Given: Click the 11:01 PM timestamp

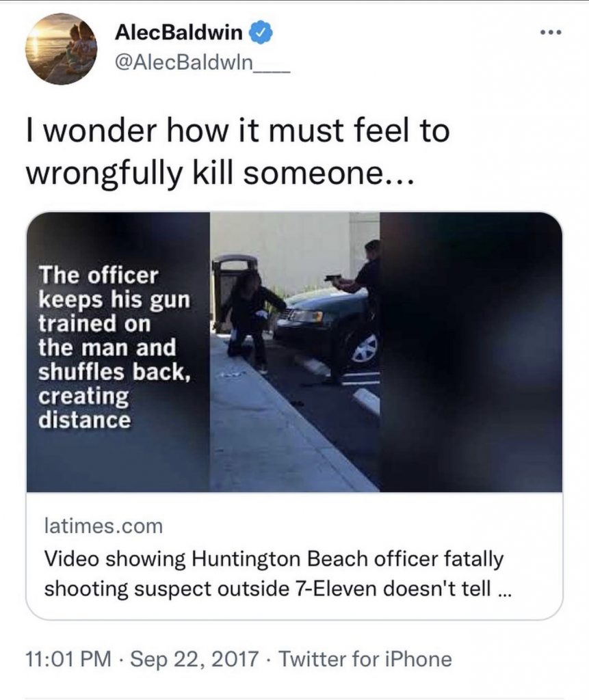Looking at the screenshot, I should pos(69,659).
